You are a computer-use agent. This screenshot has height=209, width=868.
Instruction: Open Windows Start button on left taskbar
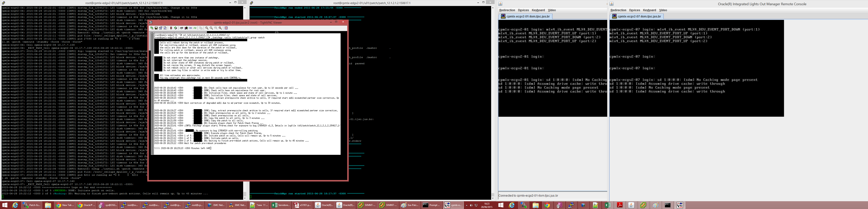pyautogui.click(x=5, y=205)
